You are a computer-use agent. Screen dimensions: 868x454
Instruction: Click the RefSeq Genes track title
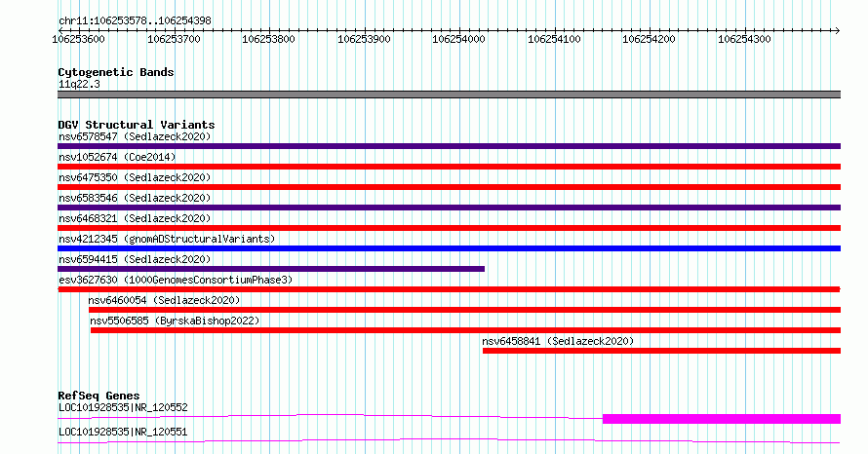99,396
